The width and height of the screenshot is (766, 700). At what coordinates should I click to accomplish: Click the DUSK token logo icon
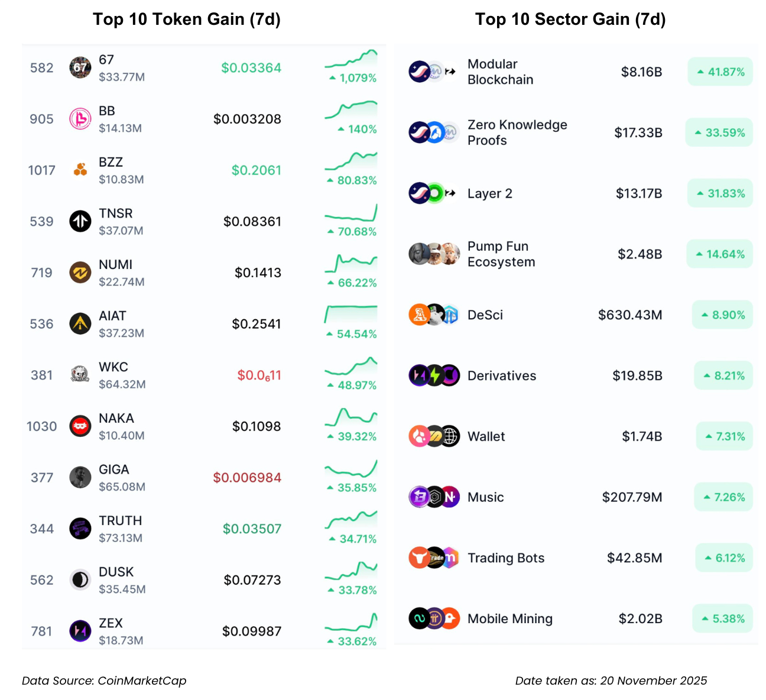click(x=80, y=580)
